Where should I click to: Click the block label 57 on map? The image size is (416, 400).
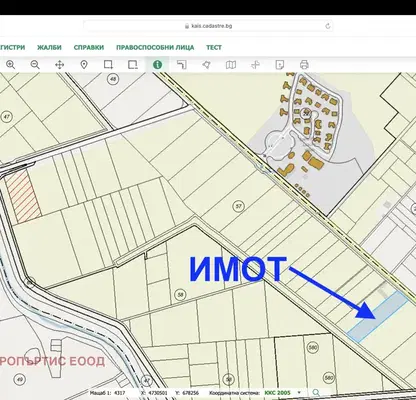tap(238, 206)
